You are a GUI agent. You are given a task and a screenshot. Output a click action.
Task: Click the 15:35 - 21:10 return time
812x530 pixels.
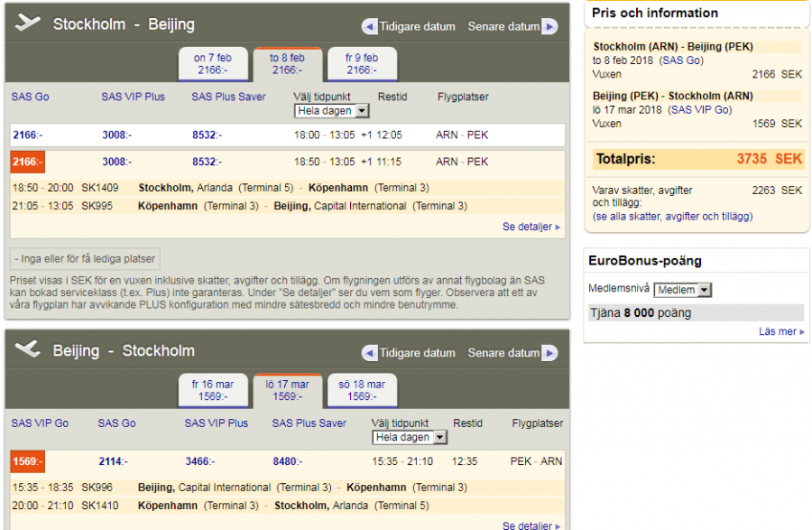402,461
